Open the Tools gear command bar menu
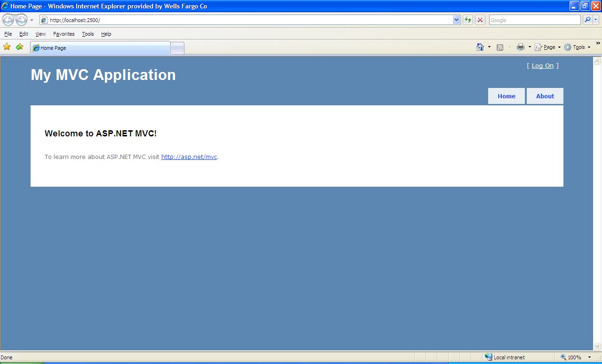The width and height of the screenshot is (602, 364). (x=577, y=47)
